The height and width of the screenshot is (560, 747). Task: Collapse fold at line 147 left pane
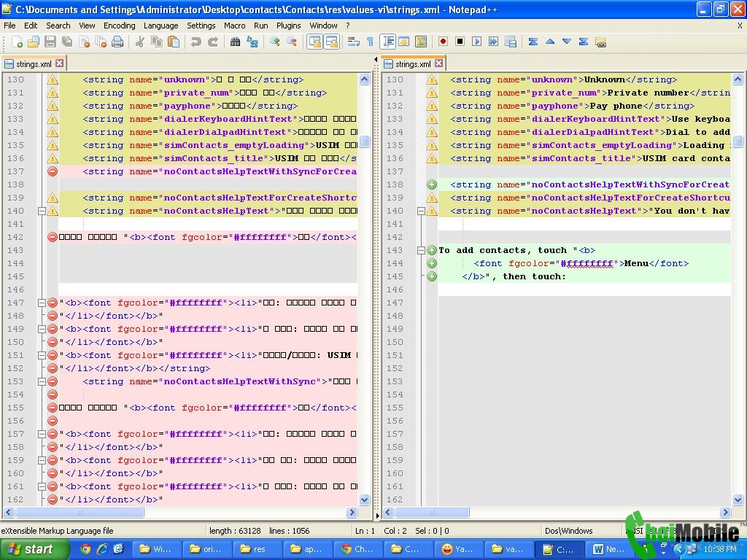coord(42,303)
